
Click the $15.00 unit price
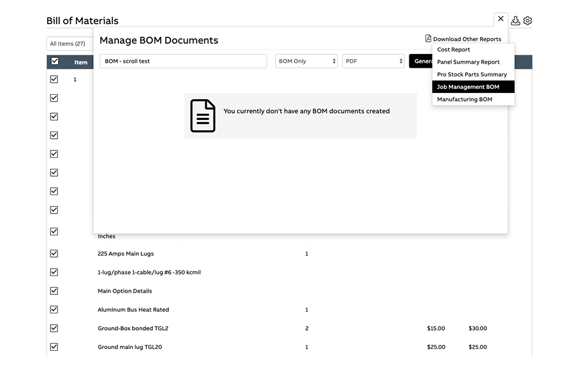(x=436, y=328)
